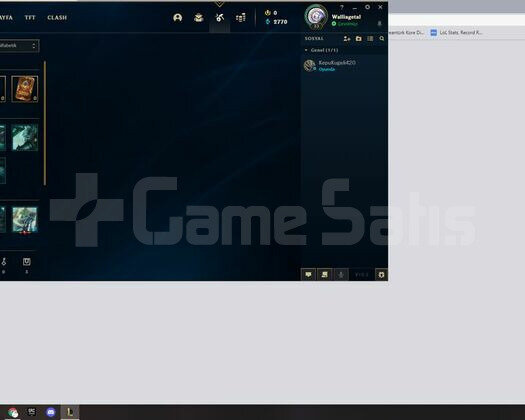The height and width of the screenshot is (420, 525).
Task: Click the bug report icon at bottom right
Action: tap(381, 275)
